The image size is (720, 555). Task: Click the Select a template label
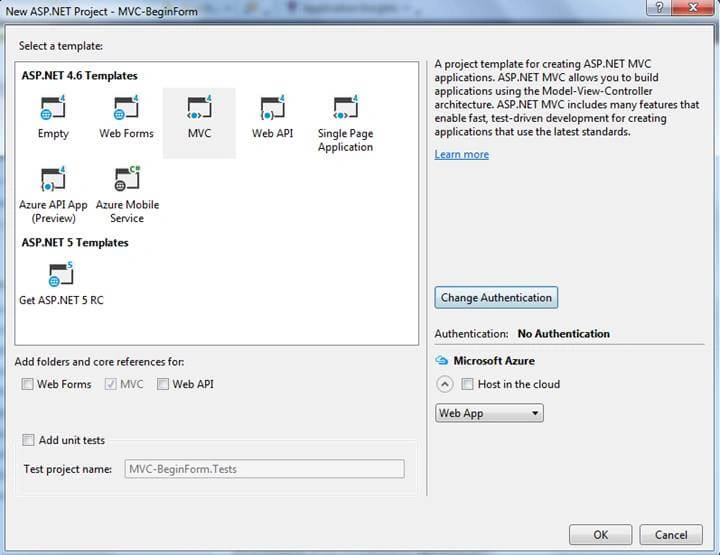pyautogui.click(x=61, y=46)
